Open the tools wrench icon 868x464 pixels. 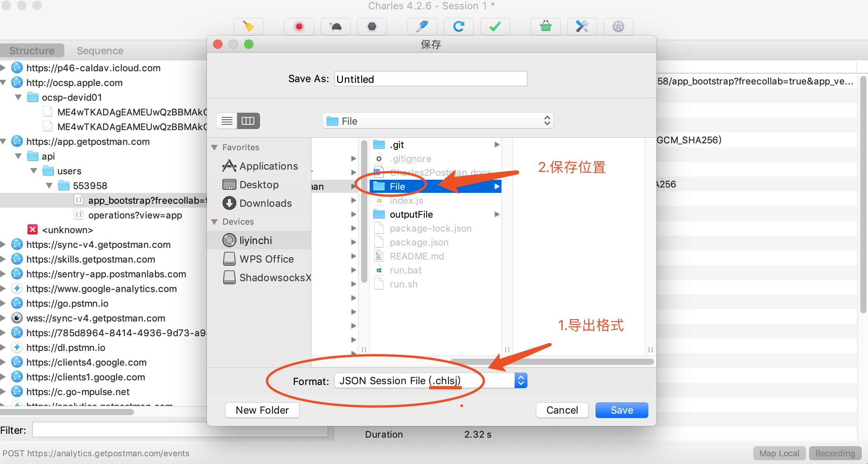pos(582,26)
